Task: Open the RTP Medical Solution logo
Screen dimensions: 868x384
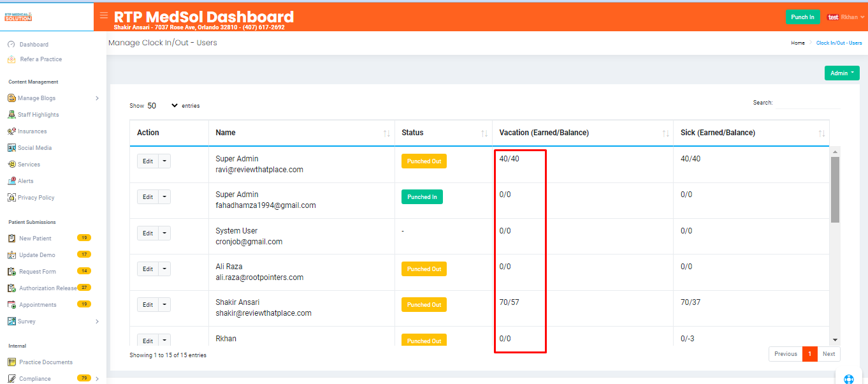Action: click(x=18, y=17)
